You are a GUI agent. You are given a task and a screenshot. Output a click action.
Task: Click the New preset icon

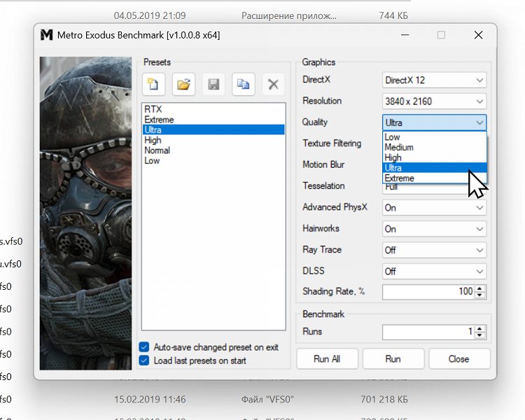click(x=153, y=85)
